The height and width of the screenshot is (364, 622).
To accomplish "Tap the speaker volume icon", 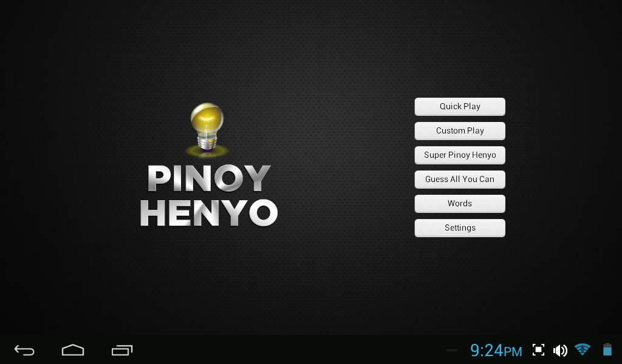I will click(x=560, y=350).
